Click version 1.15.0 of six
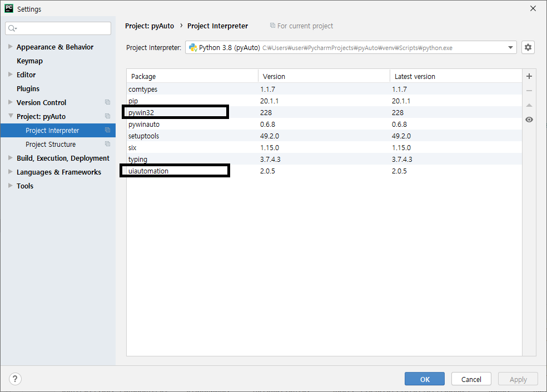 tap(269, 148)
